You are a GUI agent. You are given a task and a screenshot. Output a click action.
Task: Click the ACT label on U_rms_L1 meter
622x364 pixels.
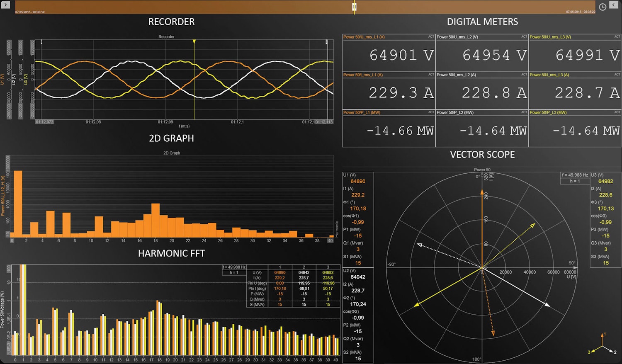coord(431,36)
